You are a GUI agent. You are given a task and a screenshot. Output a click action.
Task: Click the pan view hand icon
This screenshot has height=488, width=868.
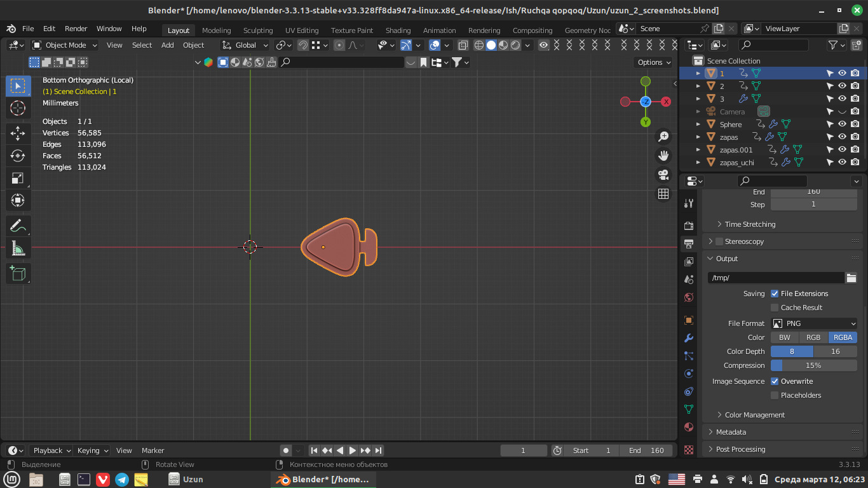663,155
